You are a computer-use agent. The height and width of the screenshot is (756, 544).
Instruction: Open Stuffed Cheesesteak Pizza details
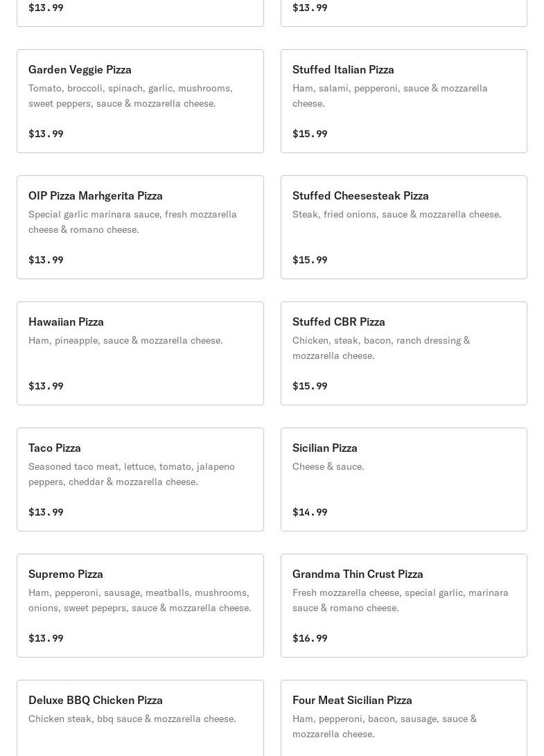403,227
